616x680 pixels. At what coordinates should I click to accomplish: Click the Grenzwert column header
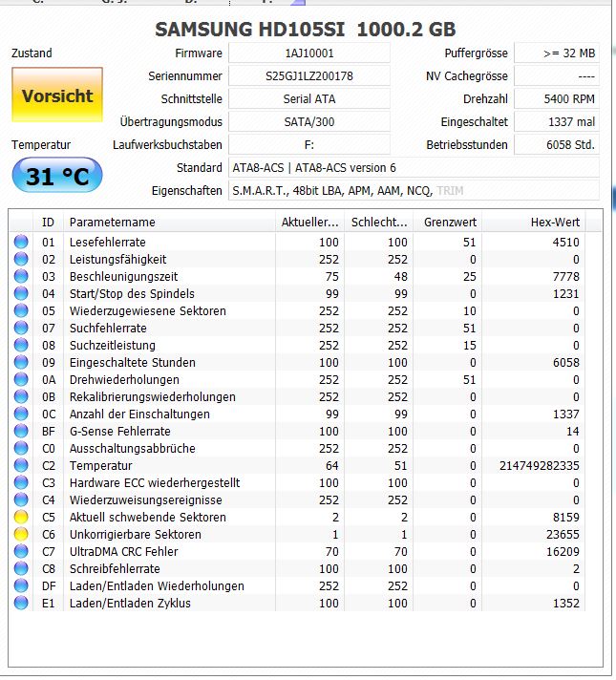pos(448,222)
